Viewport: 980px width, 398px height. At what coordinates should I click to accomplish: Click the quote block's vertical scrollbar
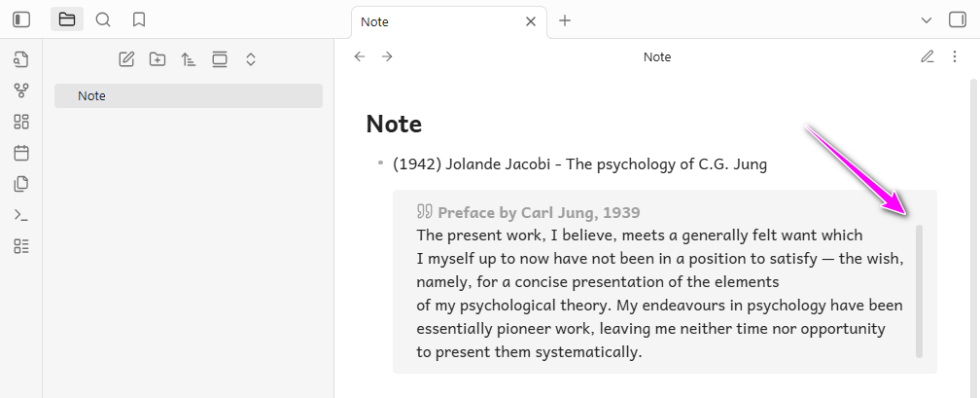point(919,291)
